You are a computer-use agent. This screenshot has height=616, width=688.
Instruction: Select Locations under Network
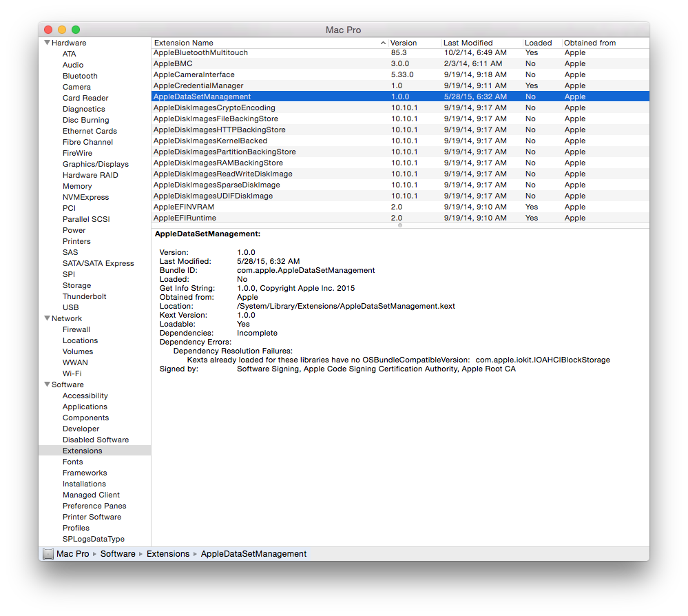click(x=80, y=340)
